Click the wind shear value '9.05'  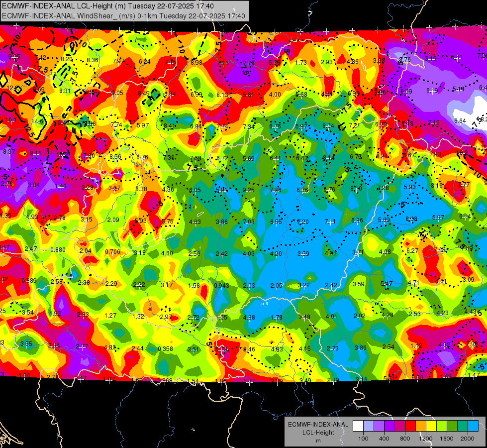point(117,93)
